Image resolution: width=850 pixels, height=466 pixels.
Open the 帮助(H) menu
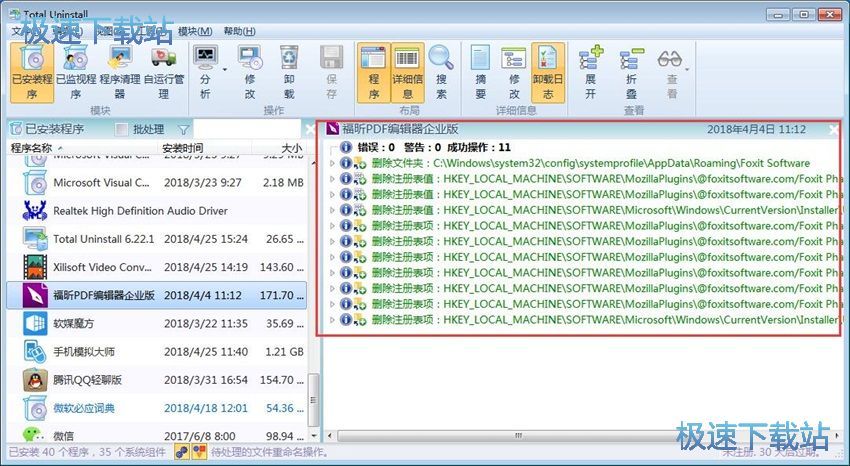(x=240, y=31)
